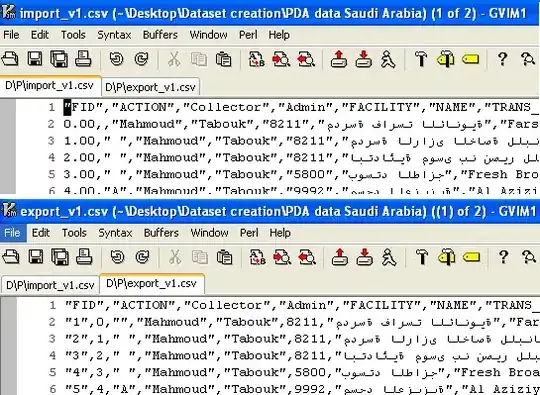The width and height of the screenshot is (540, 395).
Task: Build tags icon in import_v1.csv window
Action: point(446,59)
